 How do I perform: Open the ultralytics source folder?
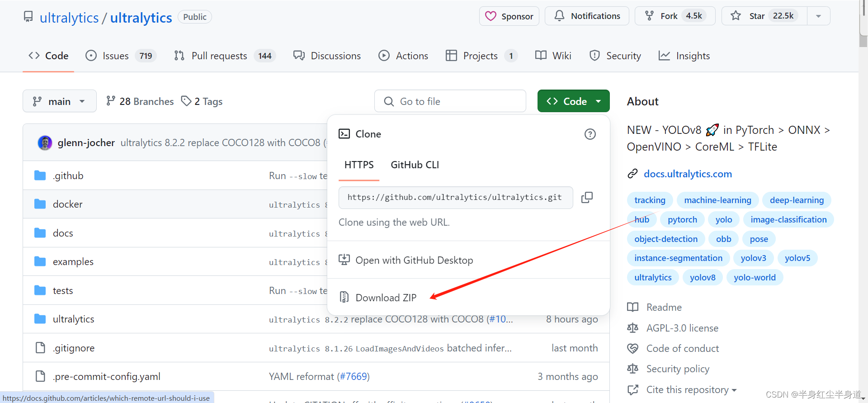tap(73, 319)
